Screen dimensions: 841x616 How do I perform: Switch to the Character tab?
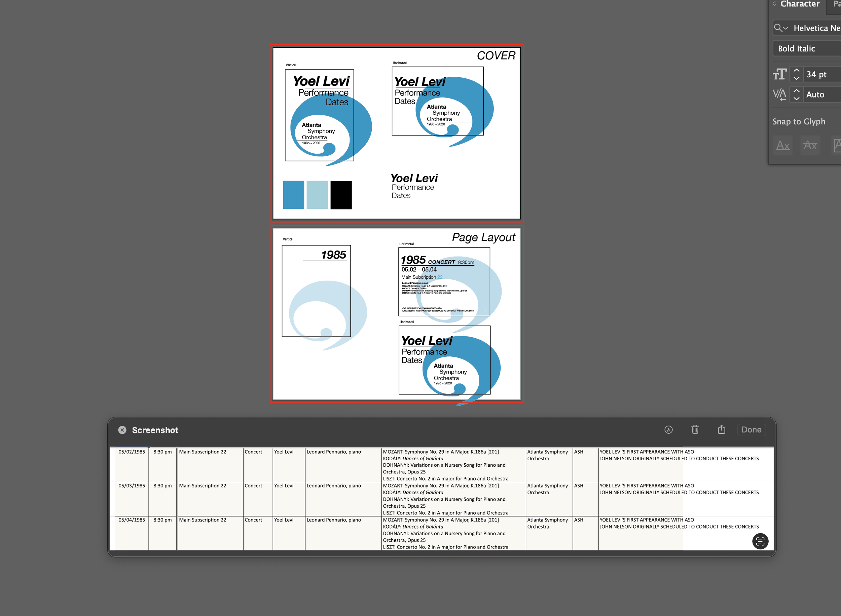click(x=800, y=4)
